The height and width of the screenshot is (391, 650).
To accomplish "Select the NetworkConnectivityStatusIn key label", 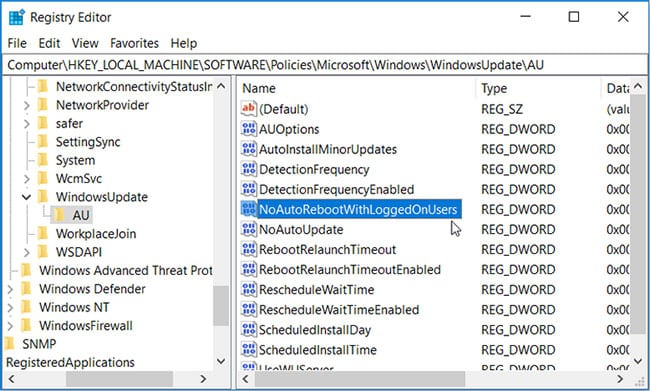I will point(134,87).
